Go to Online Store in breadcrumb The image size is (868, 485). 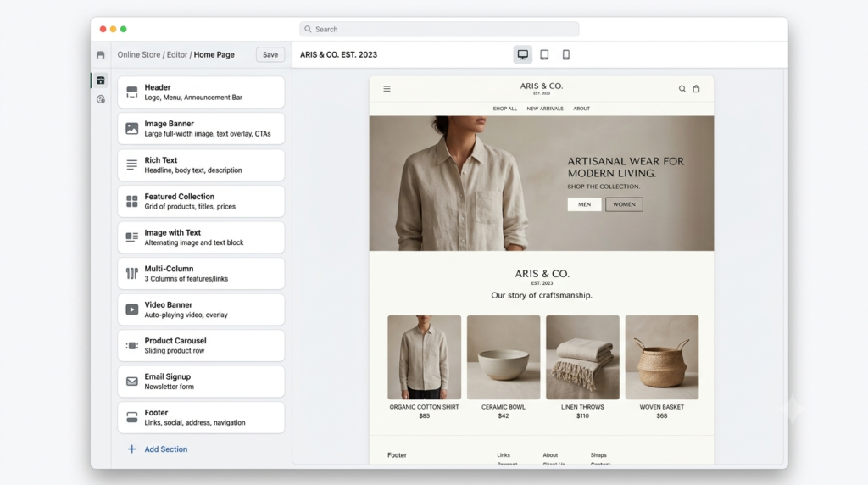click(x=138, y=55)
